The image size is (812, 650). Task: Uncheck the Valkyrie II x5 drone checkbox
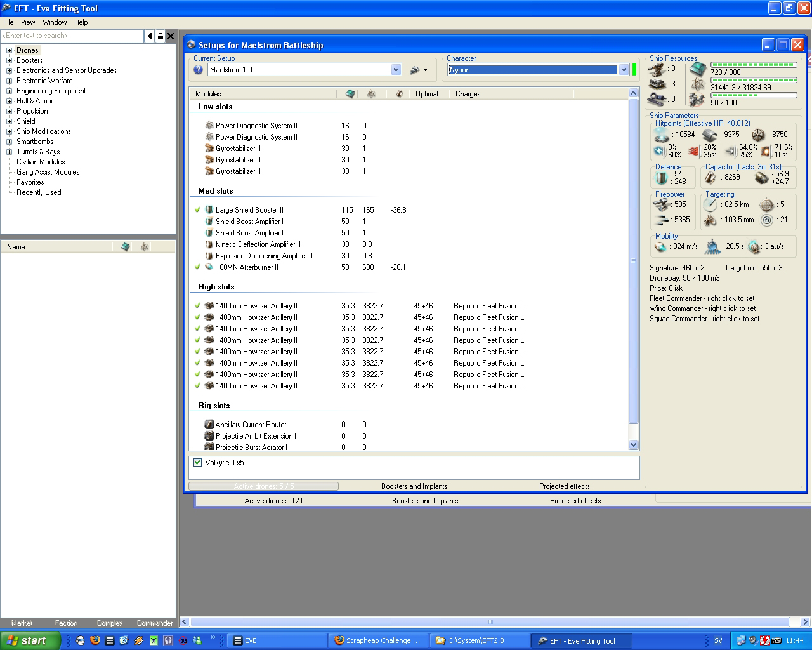197,463
